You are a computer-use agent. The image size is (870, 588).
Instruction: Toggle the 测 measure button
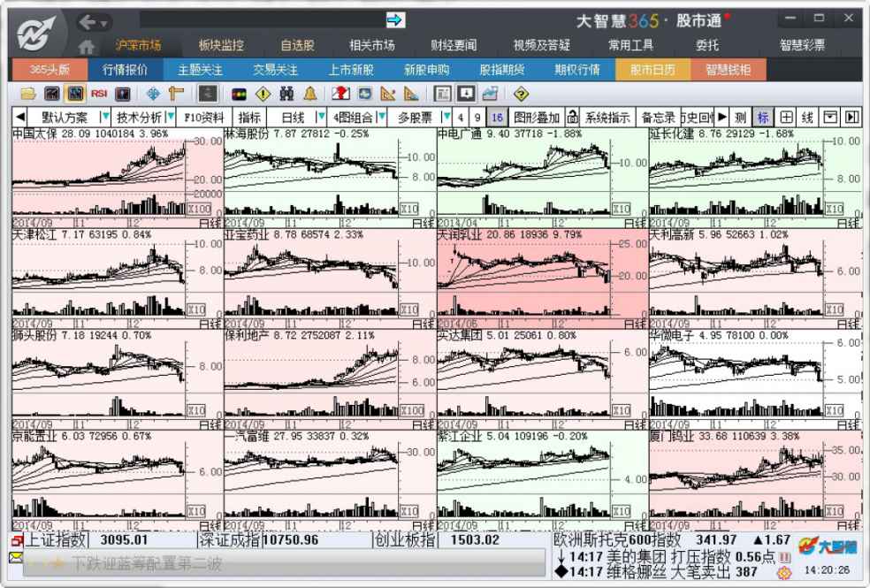click(740, 117)
